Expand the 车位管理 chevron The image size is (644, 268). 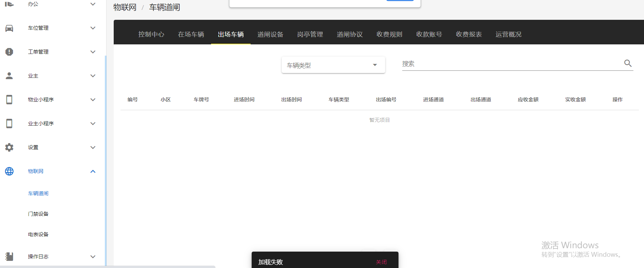point(93,28)
